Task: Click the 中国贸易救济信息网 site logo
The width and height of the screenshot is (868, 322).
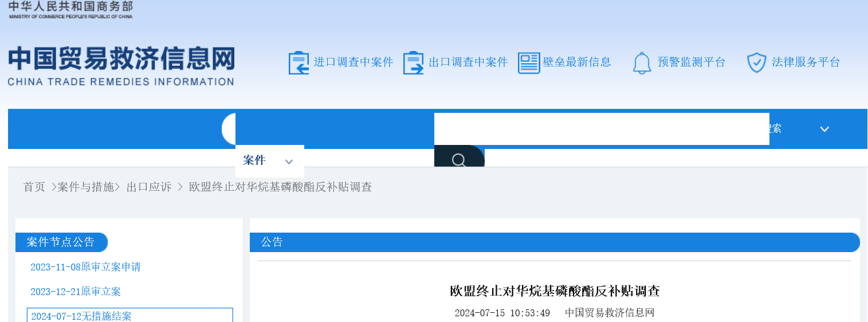Action: [x=121, y=66]
